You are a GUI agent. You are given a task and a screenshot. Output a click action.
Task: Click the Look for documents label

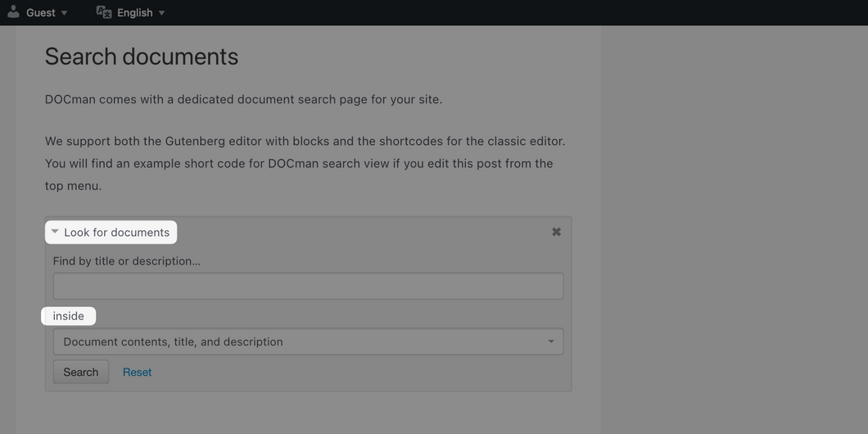(x=117, y=233)
